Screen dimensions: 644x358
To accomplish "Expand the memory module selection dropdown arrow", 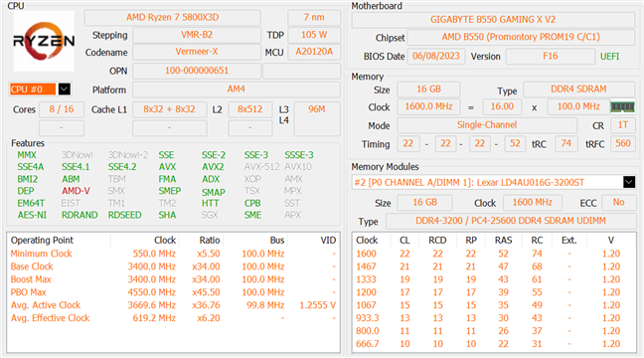I will (x=629, y=182).
